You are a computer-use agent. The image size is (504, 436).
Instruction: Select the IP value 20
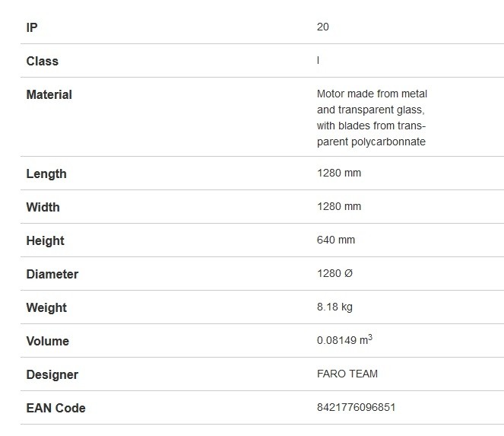(323, 27)
